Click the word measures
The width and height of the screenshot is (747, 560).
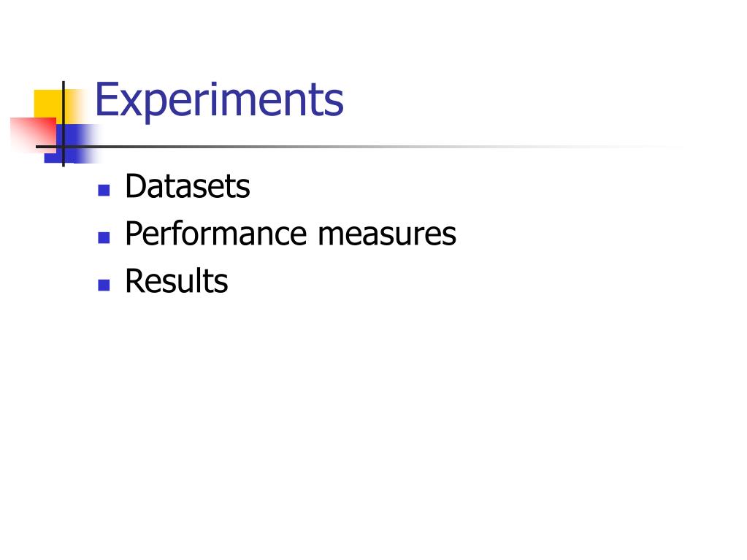[x=387, y=234]
